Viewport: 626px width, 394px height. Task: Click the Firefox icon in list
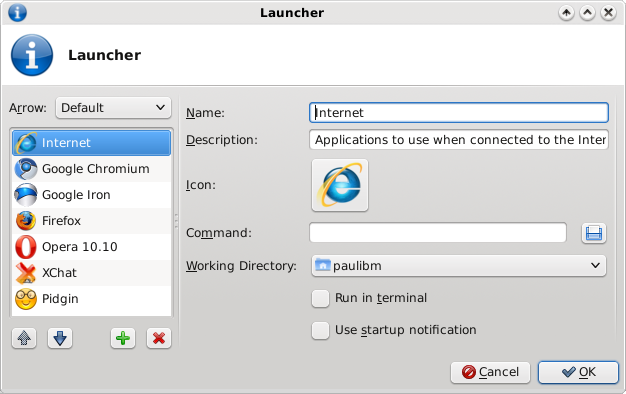[x=26, y=221]
